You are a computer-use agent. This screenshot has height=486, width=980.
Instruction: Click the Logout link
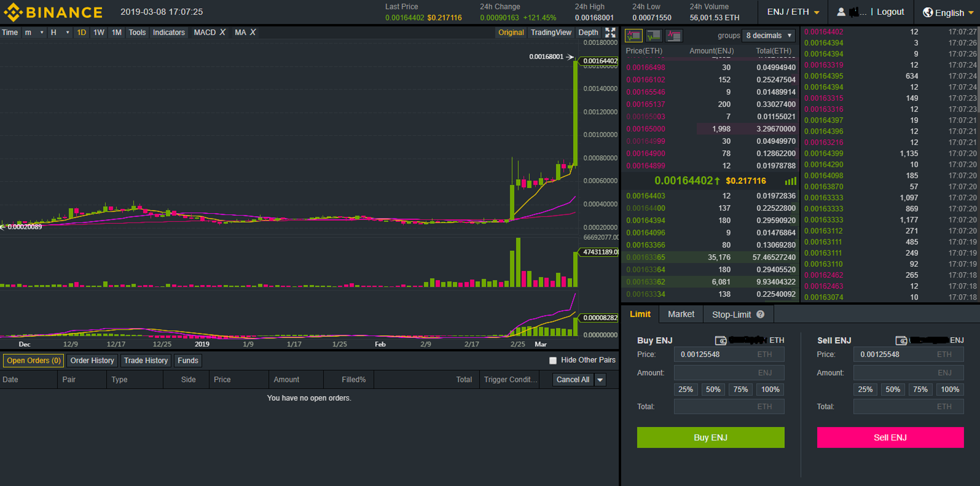890,12
